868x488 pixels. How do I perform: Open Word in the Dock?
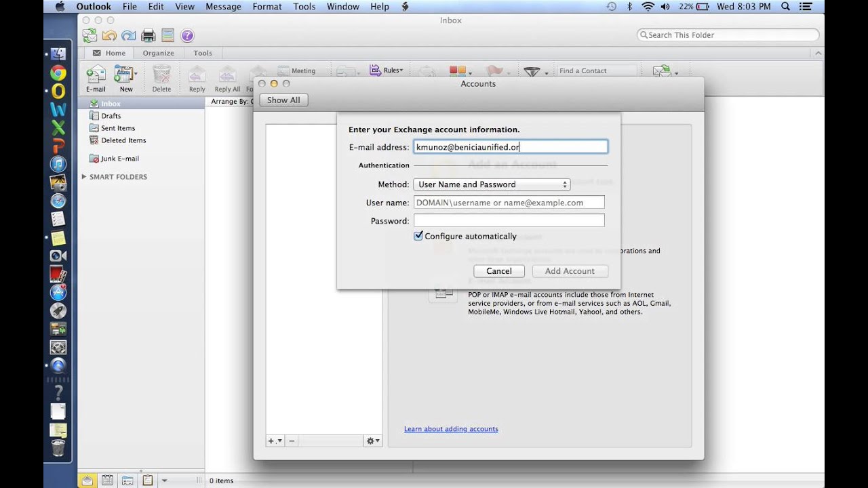click(58, 109)
